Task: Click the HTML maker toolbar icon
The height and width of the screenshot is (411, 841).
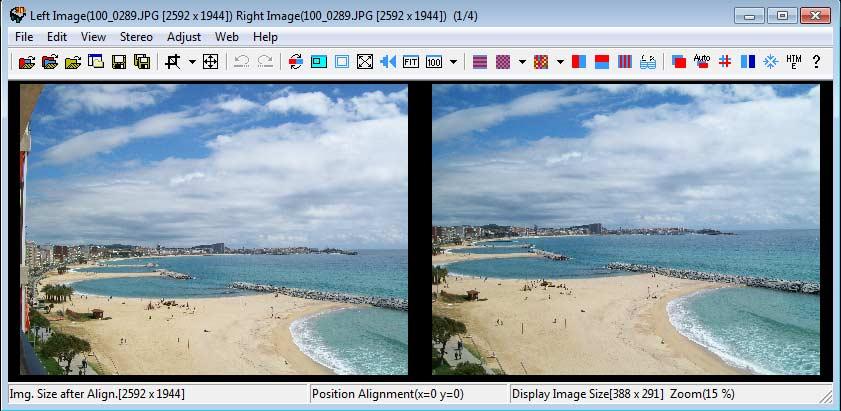Action: [794, 62]
